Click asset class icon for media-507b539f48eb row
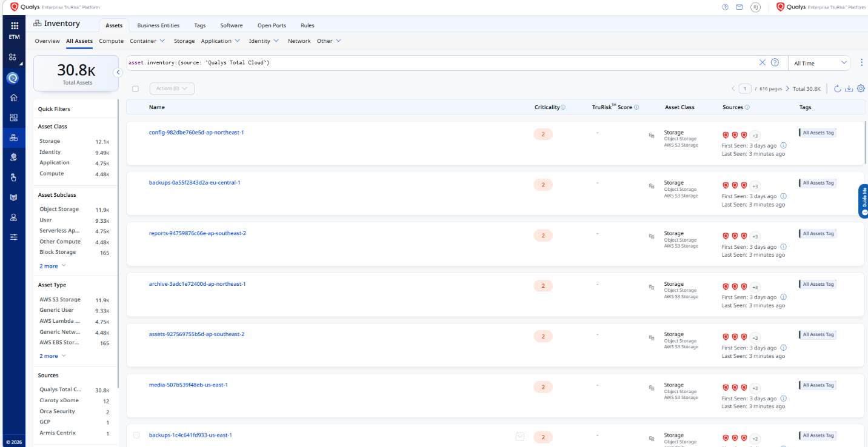Viewport: 868px width, 447px height. click(x=652, y=388)
